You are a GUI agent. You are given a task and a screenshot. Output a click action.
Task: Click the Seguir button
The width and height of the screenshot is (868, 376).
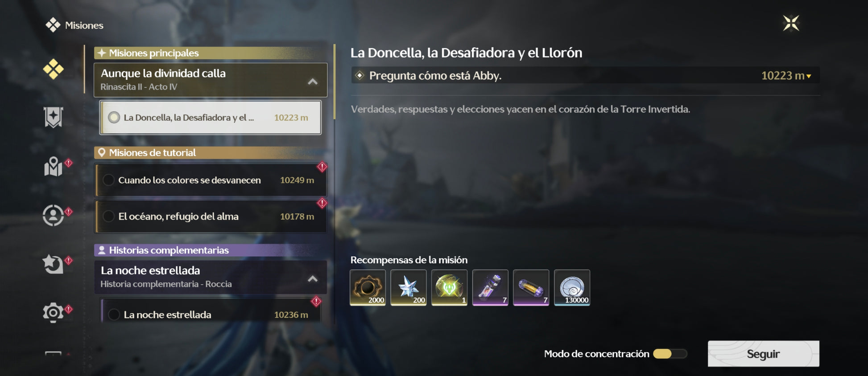click(x=763, y=354)
